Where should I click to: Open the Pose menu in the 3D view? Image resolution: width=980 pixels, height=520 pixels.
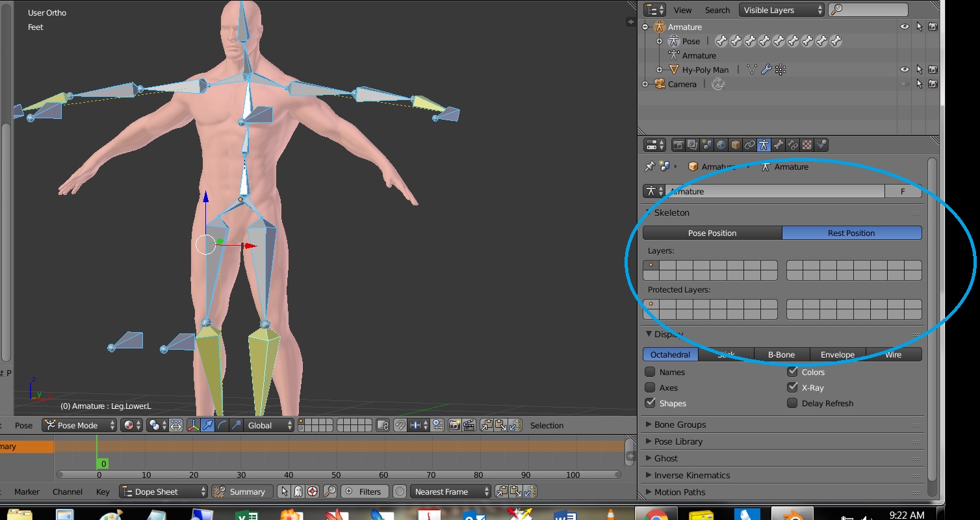[23, 425]
